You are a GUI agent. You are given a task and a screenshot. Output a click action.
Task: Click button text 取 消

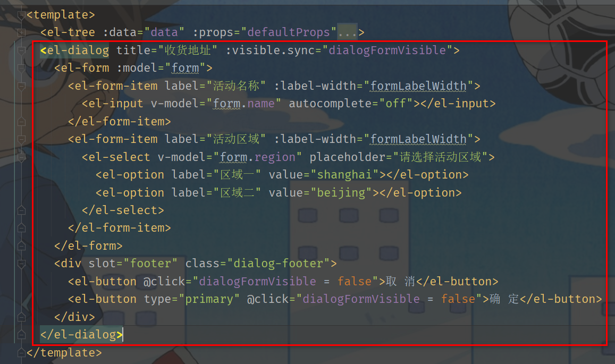coord(400,281)
